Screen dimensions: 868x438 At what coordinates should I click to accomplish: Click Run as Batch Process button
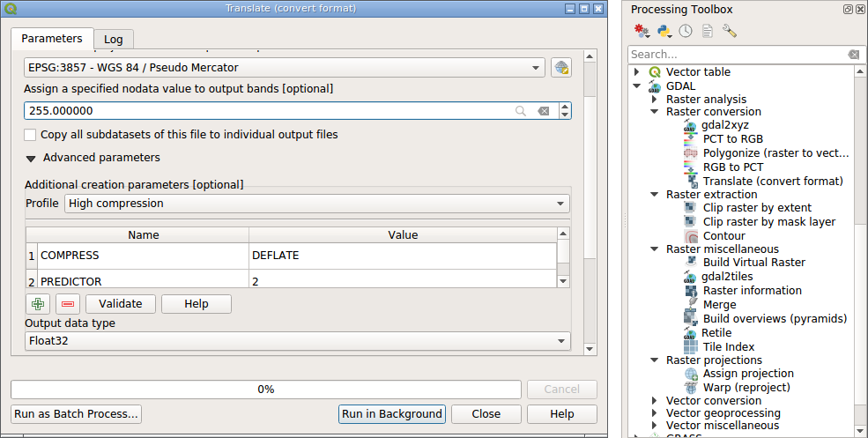tap(77, 413)
